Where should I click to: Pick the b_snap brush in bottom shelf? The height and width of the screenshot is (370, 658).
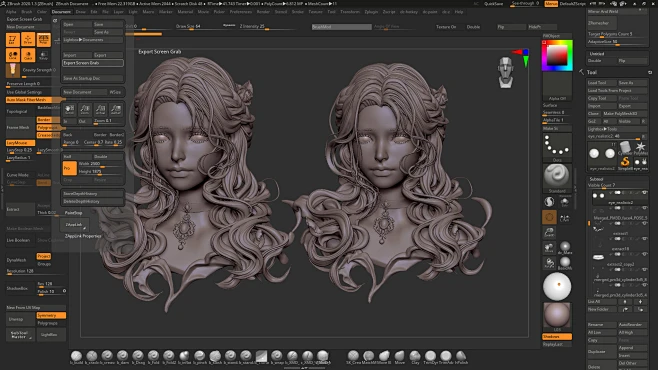[277, 357]
